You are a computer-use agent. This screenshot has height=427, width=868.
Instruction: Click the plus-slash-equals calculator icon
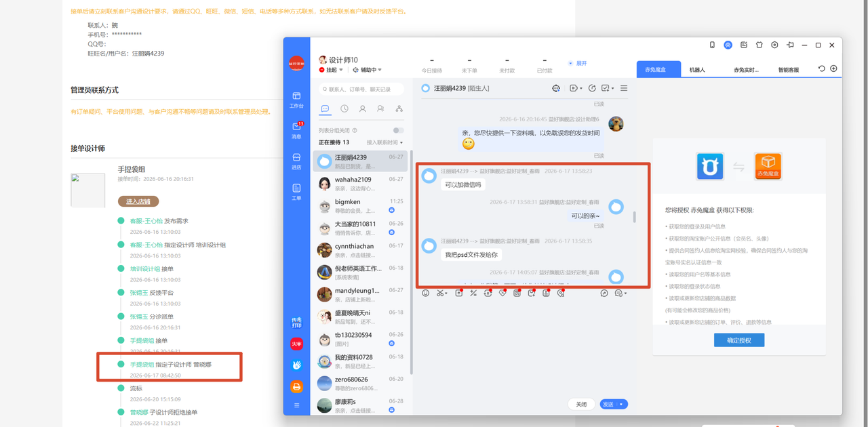(x=473, y=293)
